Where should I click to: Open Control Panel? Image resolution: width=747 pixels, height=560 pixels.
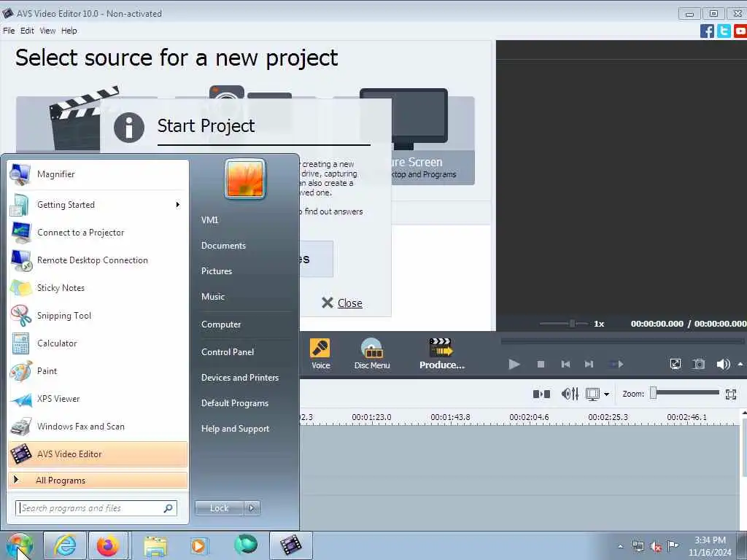click(228, 352)
